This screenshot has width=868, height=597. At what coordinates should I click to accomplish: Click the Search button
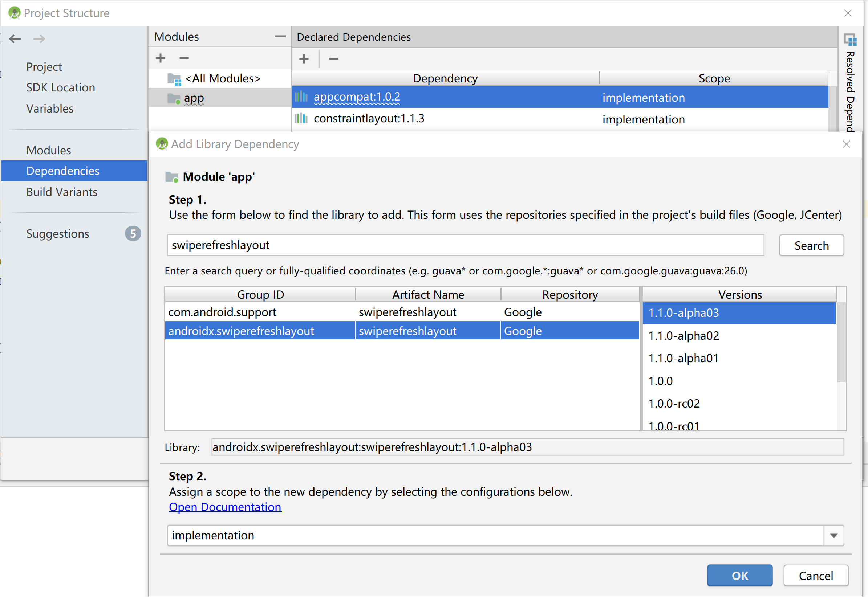[811, 245]
